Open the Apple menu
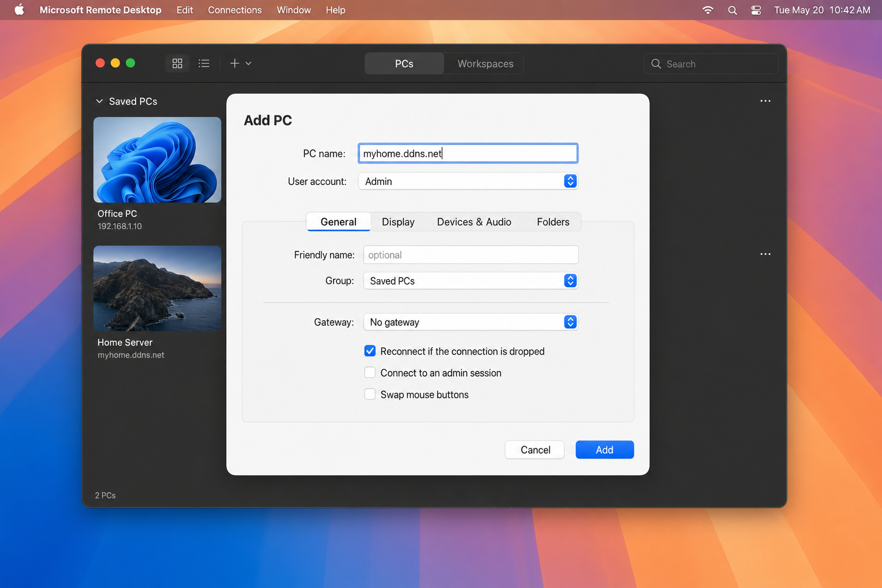This screenshot has width=882, height=588. tap(20, 10)
